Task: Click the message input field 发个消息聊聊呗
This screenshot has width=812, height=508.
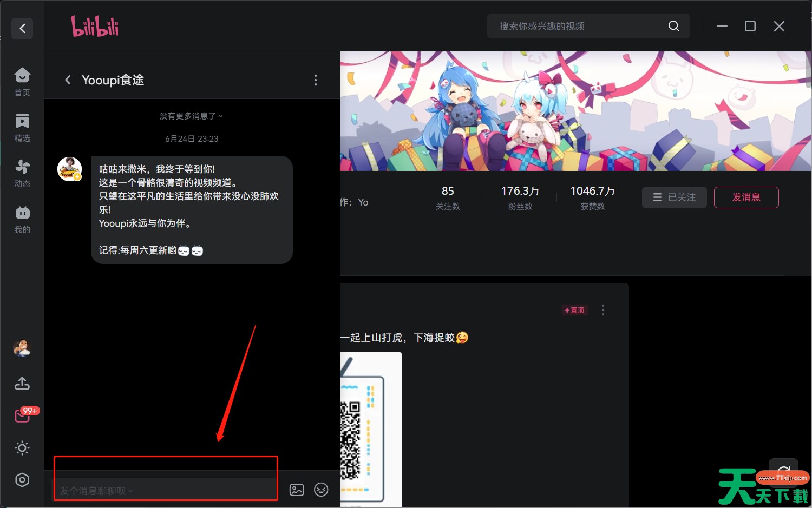Action: [x=162, y=490]
